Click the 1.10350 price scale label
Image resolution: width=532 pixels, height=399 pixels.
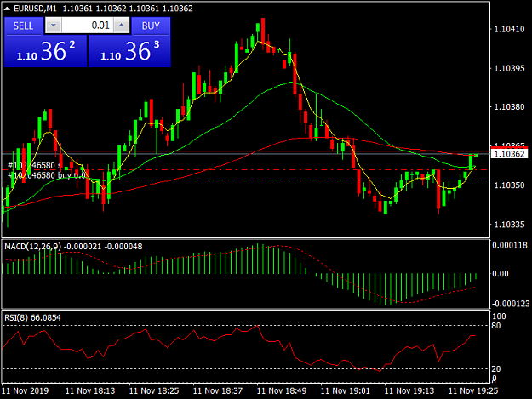509,185
